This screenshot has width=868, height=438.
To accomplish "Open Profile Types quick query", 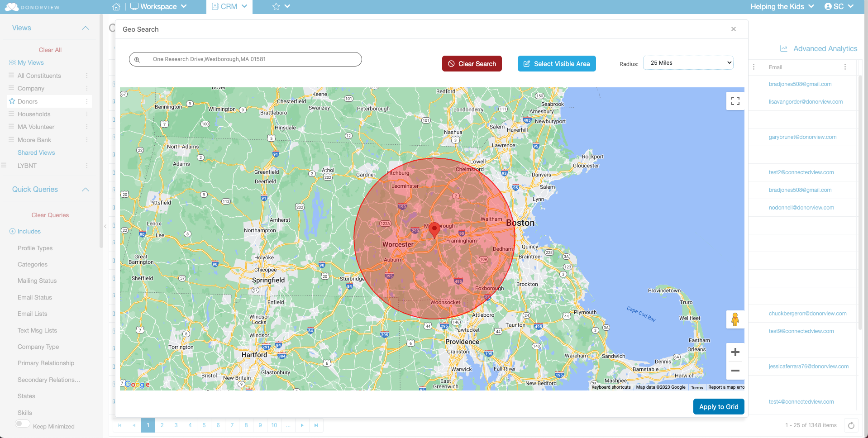I will point(35,248).
